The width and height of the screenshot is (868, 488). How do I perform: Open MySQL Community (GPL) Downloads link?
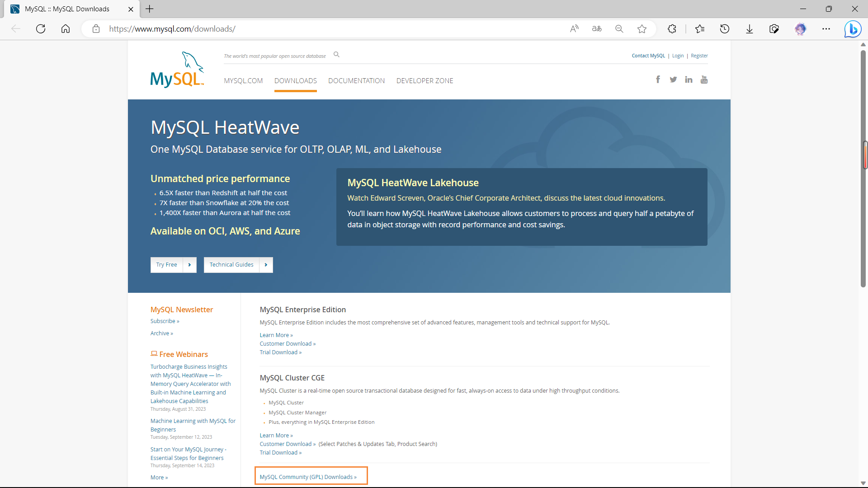[308, 477]
